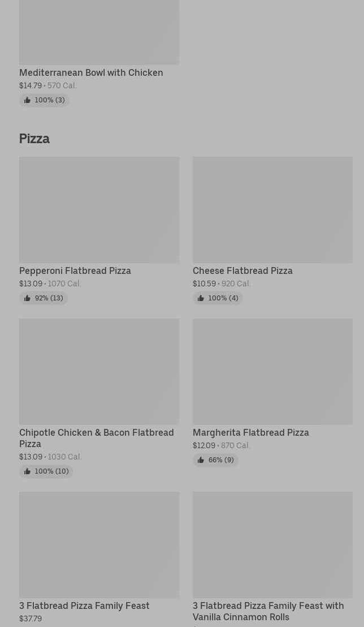Click Chipotle Chicken & Bacon Flatbread Pizza title
Viewport: 364px width, 627px height.
(x=96, y=438)
